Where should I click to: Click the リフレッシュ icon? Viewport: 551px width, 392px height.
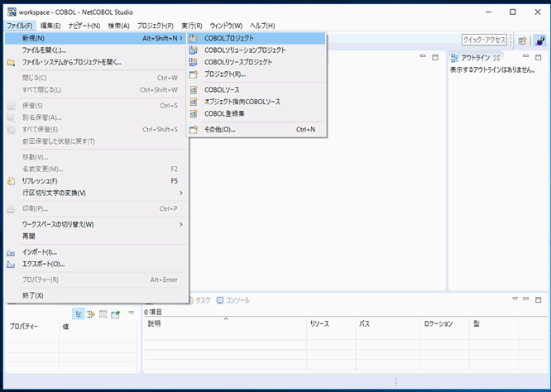(x=11, y=181)
